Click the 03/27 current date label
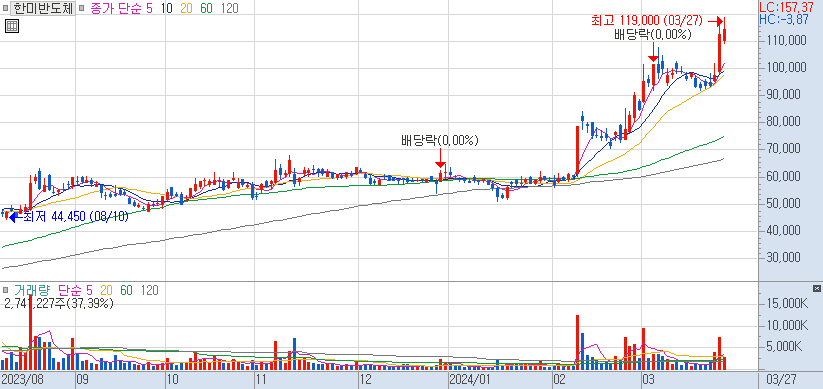Screen dimensions: 823x389 782,379
